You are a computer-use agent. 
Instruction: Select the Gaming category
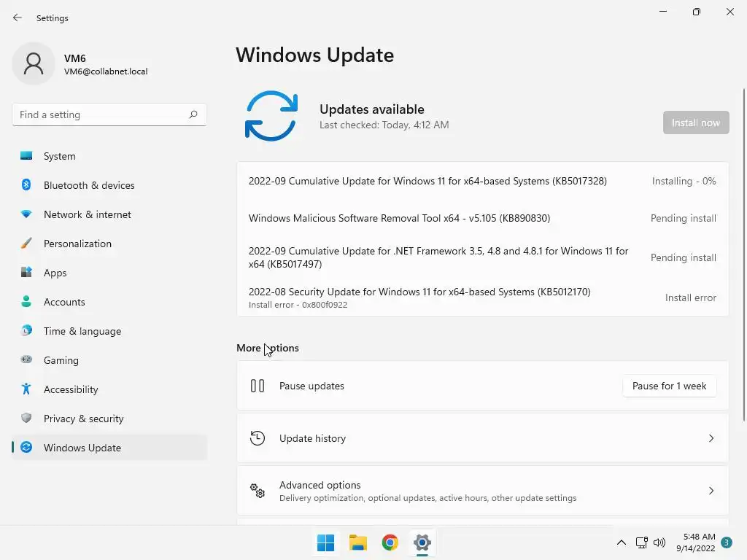pos(109,360)
